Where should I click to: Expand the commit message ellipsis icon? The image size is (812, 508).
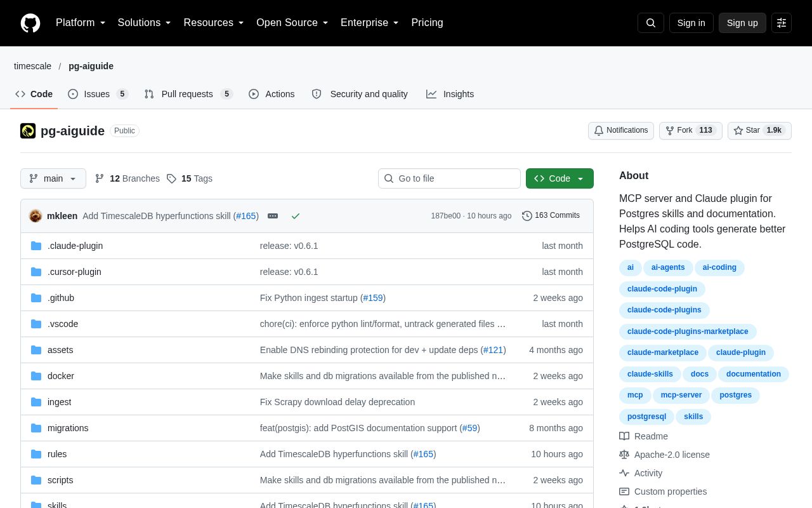coord(273,216)
